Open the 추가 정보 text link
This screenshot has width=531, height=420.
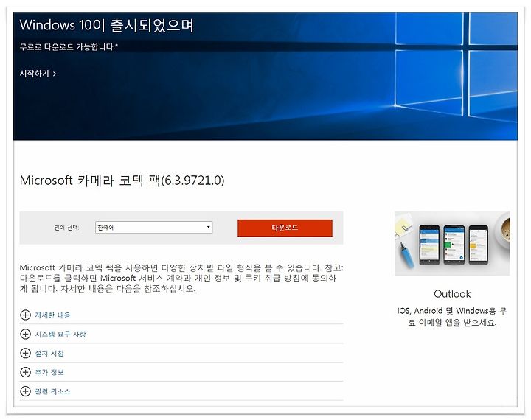pos(49,372)
